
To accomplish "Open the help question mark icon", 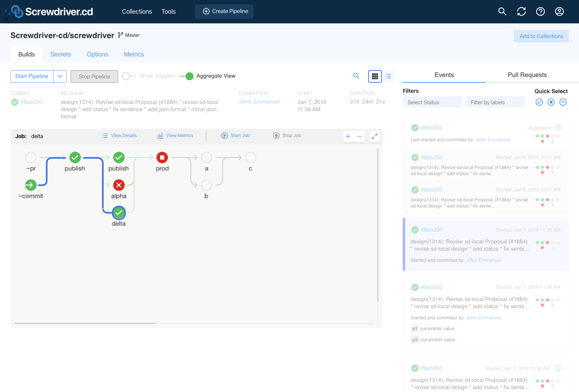I will (540, 12).
